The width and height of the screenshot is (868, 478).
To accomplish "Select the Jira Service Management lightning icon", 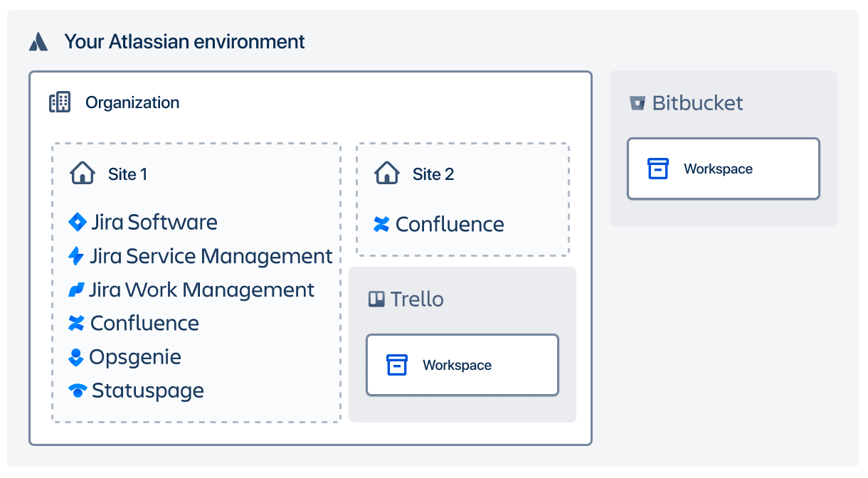I will tap(77, 255).
